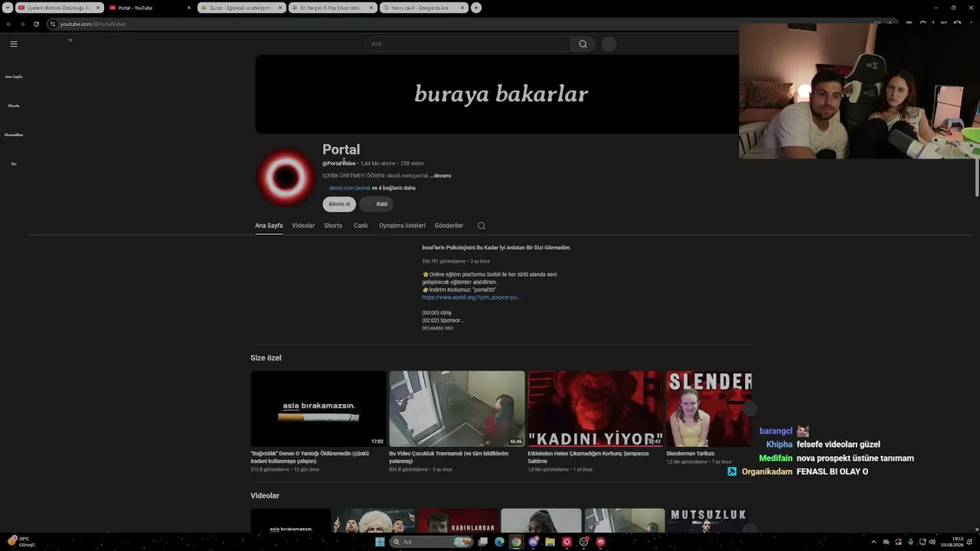Open a new browser tab with plus button
Screen dimensions: 980x551
click(476, 8)
